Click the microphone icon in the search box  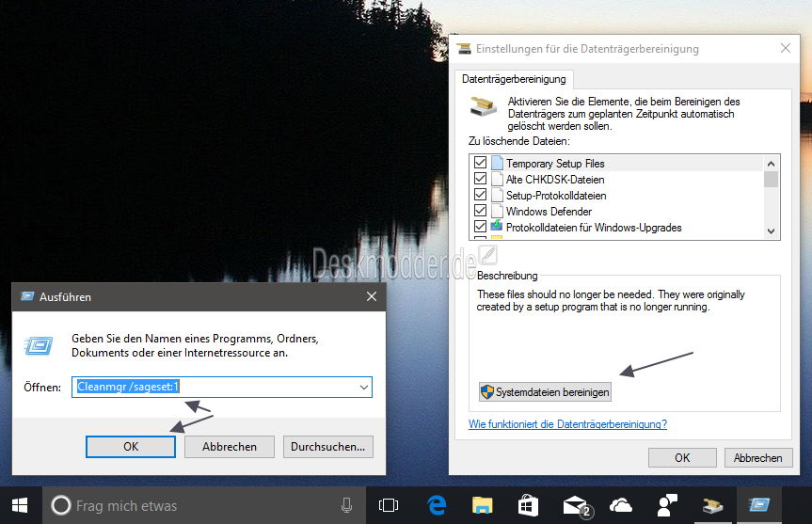click(x=346, y=505)
